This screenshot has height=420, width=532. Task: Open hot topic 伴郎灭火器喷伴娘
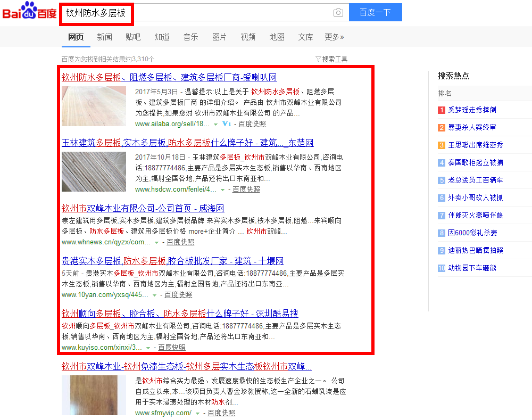click(475, 215)
